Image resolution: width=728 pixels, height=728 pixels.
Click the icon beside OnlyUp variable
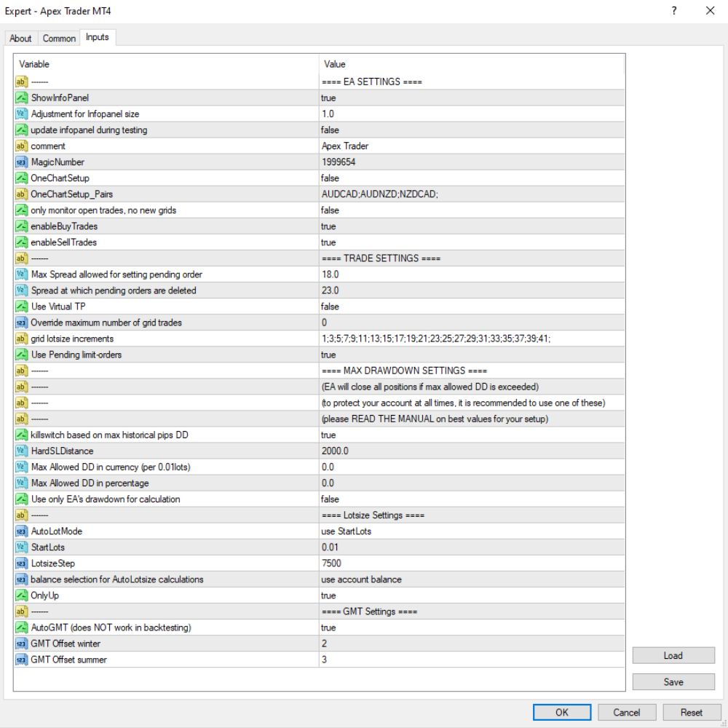[x=21, y=596]
